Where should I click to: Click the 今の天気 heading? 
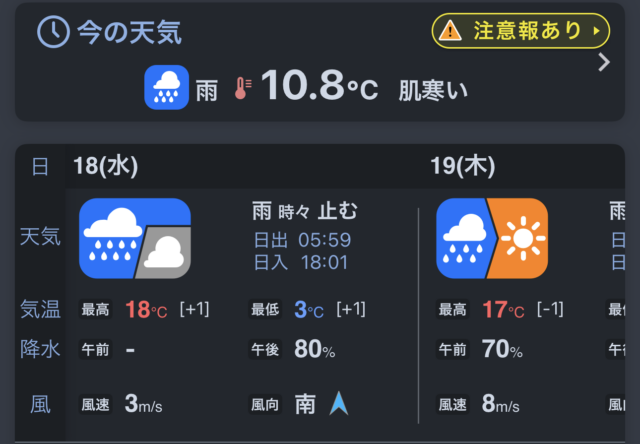coord(130,32)
